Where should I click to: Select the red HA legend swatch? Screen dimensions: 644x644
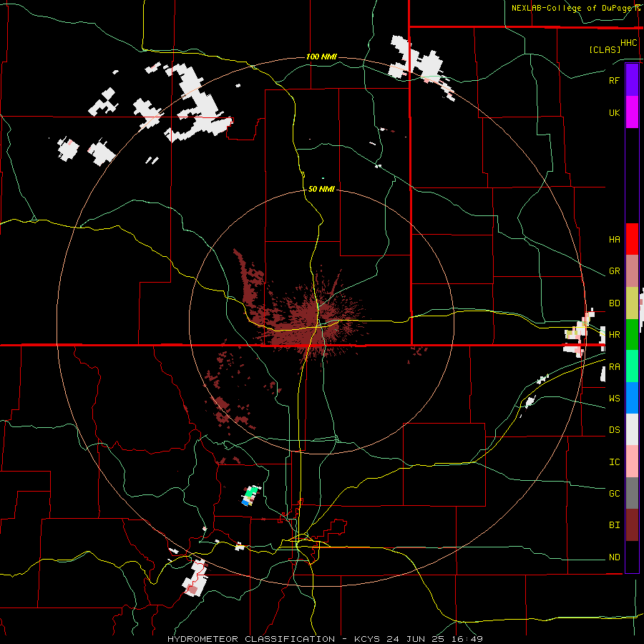pos(632,239)
